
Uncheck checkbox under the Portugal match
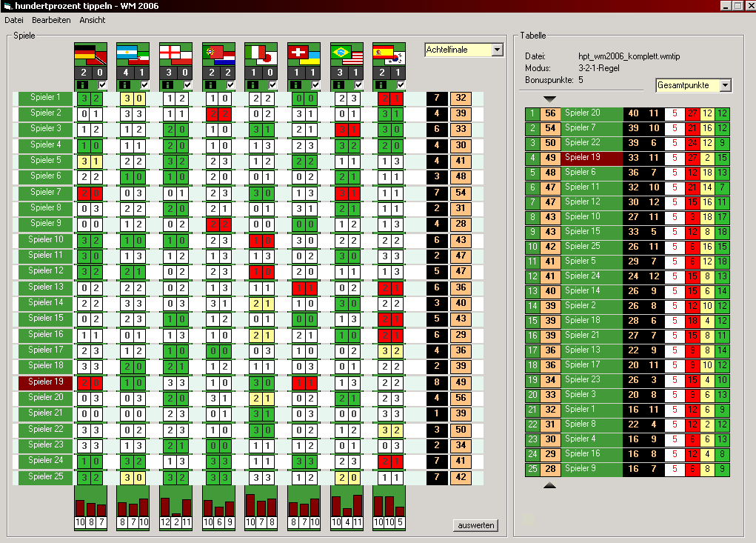(230, 85)
